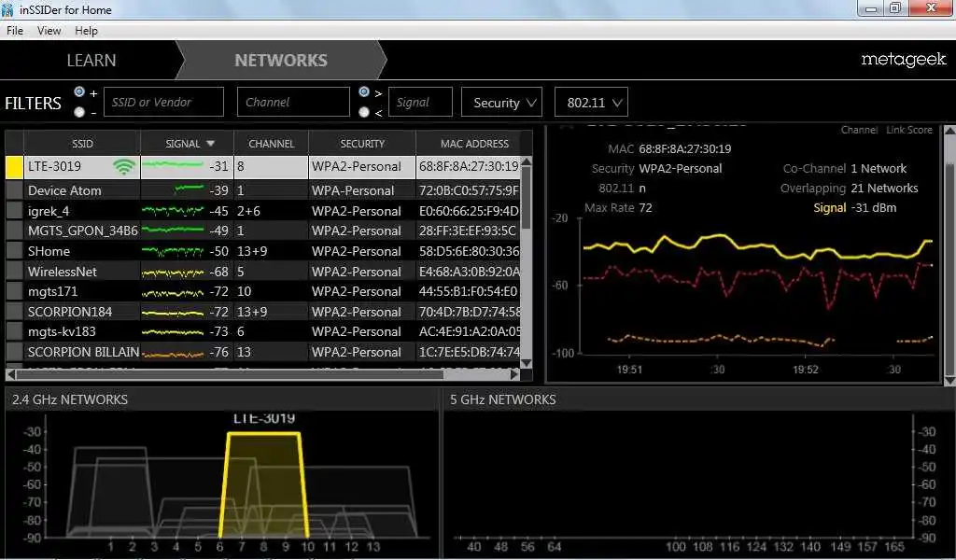Open the View menu
Image resolution: width=956 pixels, height=560 pixels.
pos(49,31)
